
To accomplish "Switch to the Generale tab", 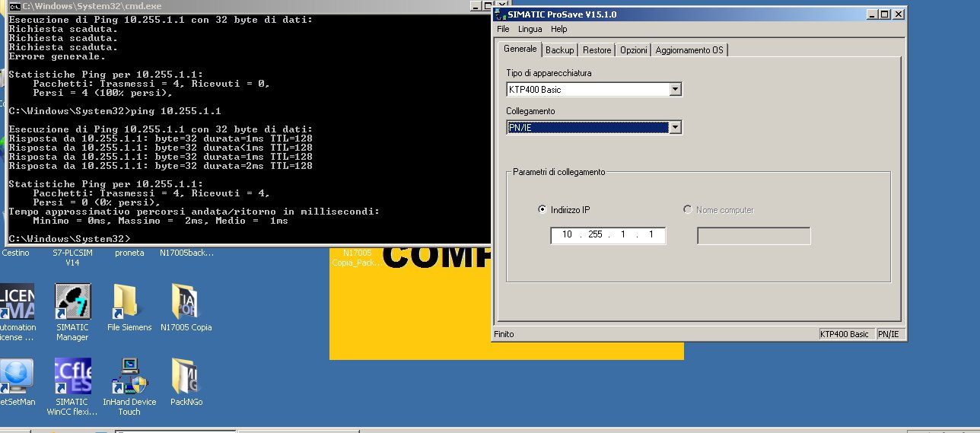I will tap(520, 49).
